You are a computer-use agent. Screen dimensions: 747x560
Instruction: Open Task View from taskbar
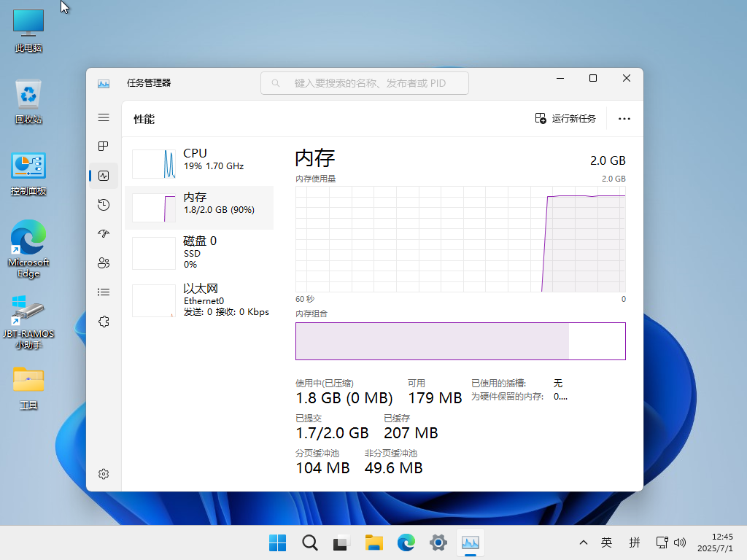(341, 542)
